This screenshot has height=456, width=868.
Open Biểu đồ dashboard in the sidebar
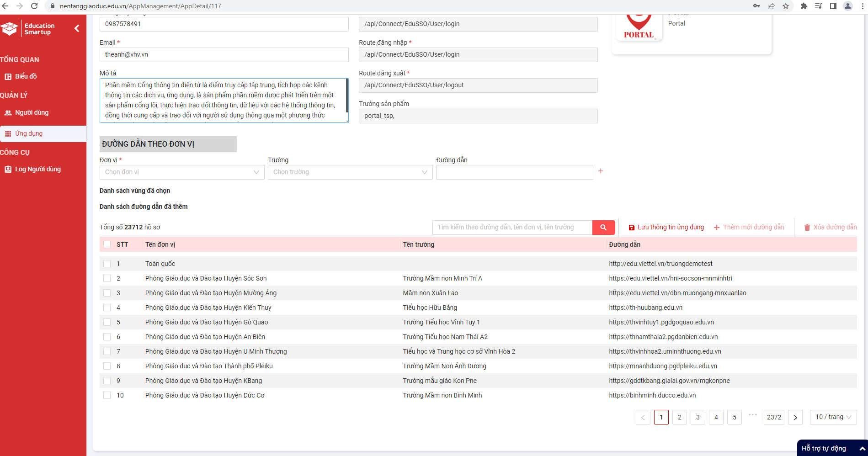coord(26,76)
